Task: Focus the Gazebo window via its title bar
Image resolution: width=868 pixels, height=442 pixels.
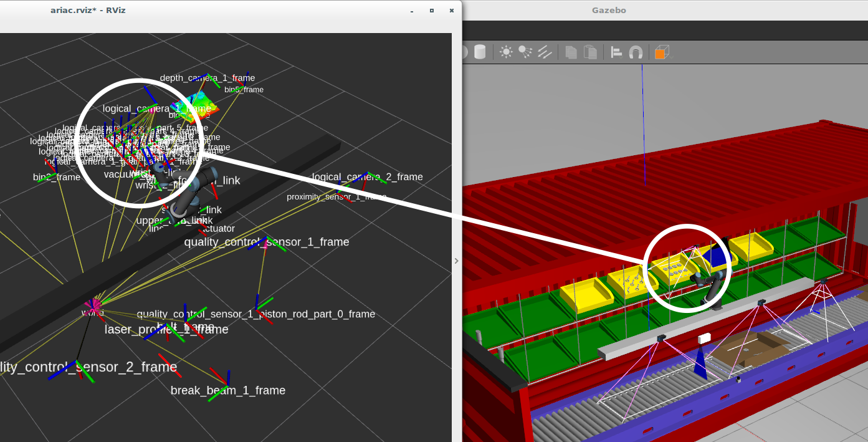Action: tap(609, 10)
